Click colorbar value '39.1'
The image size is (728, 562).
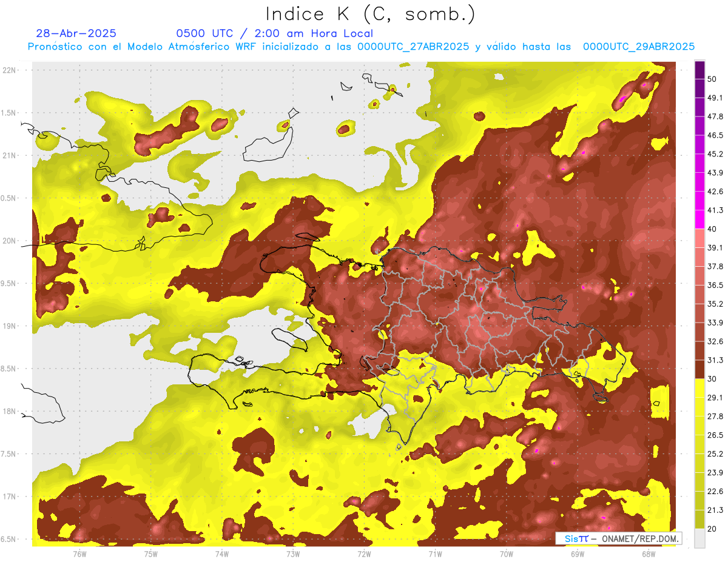(x=715, y=248)
